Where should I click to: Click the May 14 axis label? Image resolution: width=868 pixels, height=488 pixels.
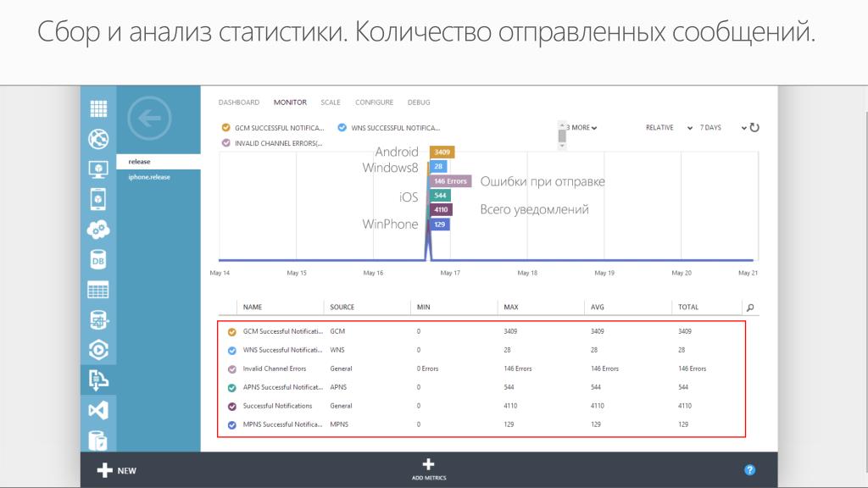(220, 273)
